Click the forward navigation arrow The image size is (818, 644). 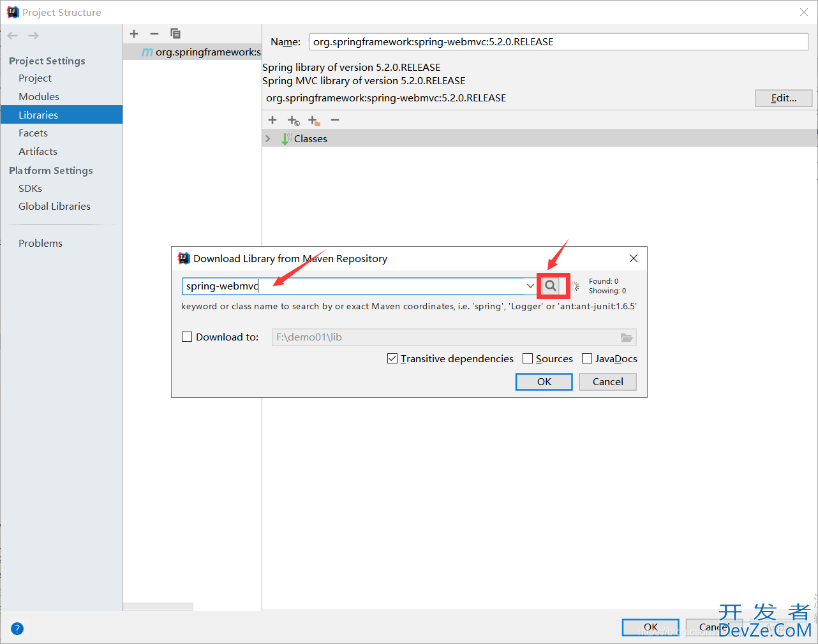tap(33, 36)
